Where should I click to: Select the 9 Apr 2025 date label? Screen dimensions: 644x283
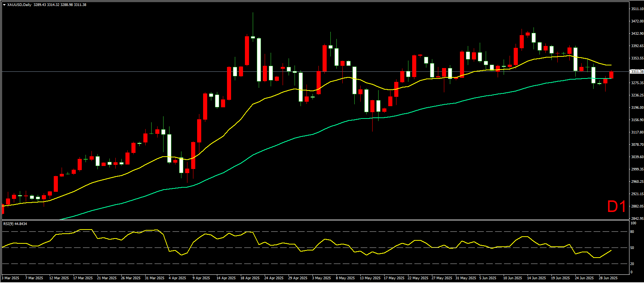point(201,278)
